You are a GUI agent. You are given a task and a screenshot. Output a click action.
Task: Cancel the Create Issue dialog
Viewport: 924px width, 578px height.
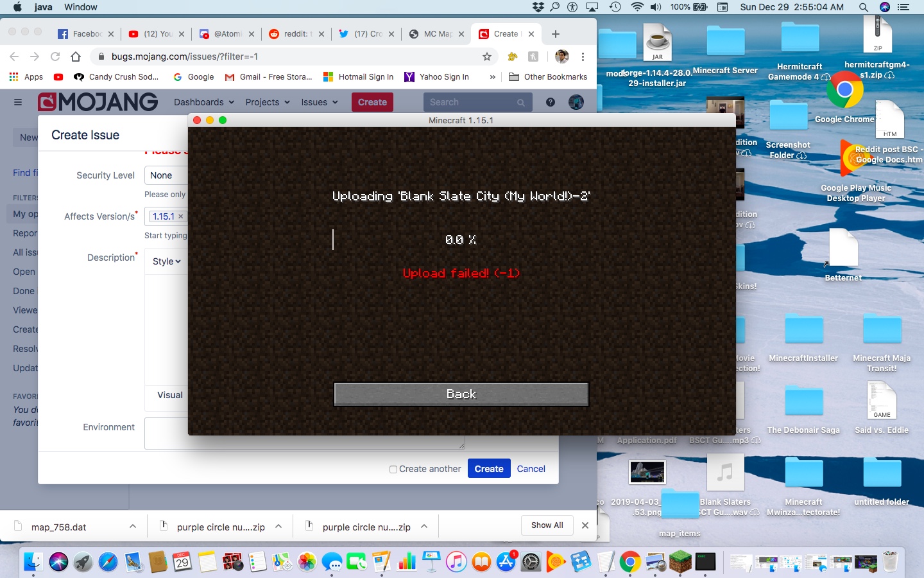[x=531, y=469]
